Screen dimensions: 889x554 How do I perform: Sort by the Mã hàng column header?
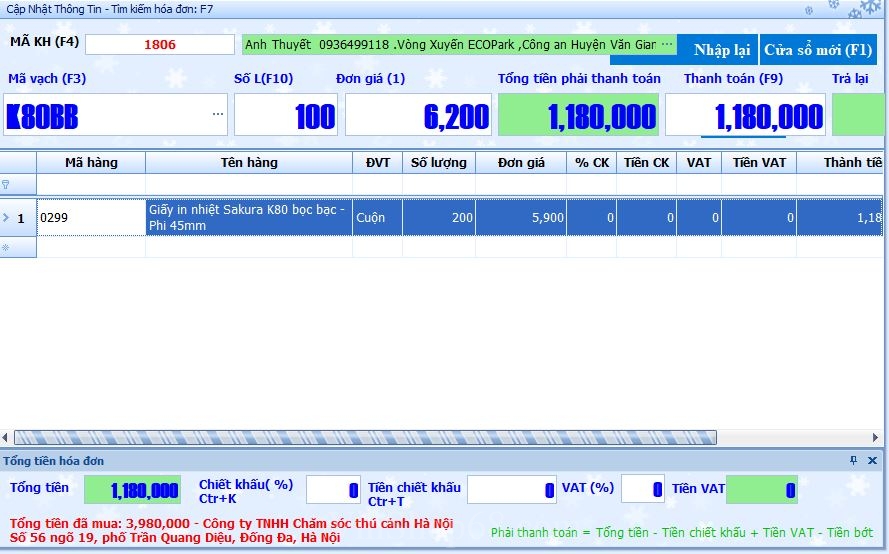coord(91,162)
